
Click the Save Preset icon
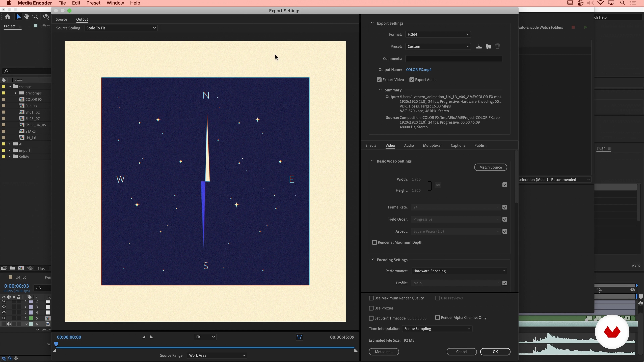(x=479, y=46)
